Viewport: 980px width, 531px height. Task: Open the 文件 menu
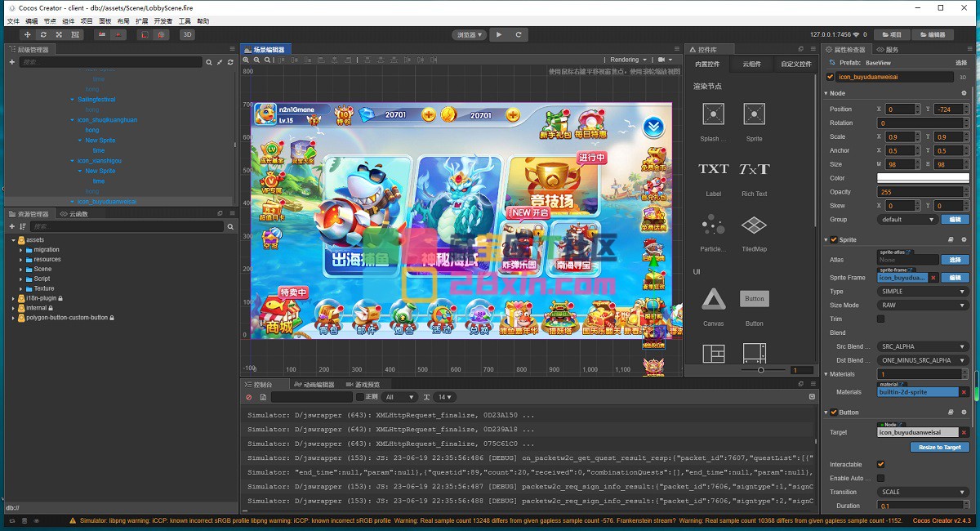[x=13, y=20]
